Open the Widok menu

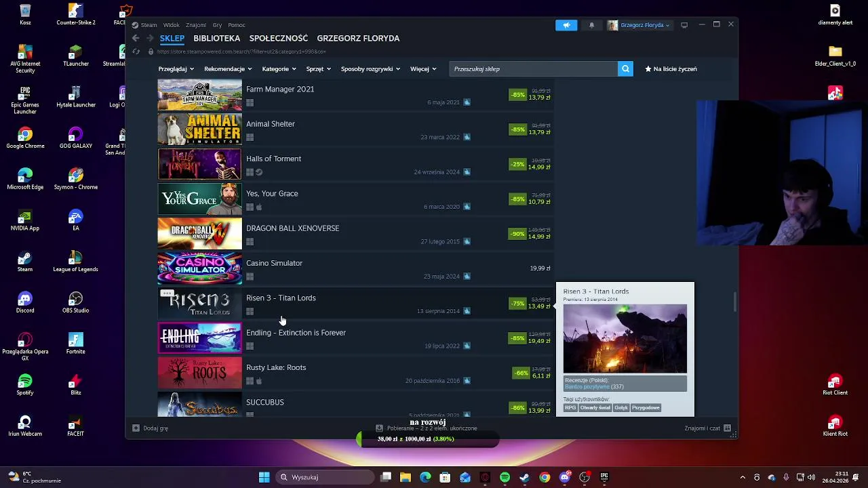click(x=172, y=25)
